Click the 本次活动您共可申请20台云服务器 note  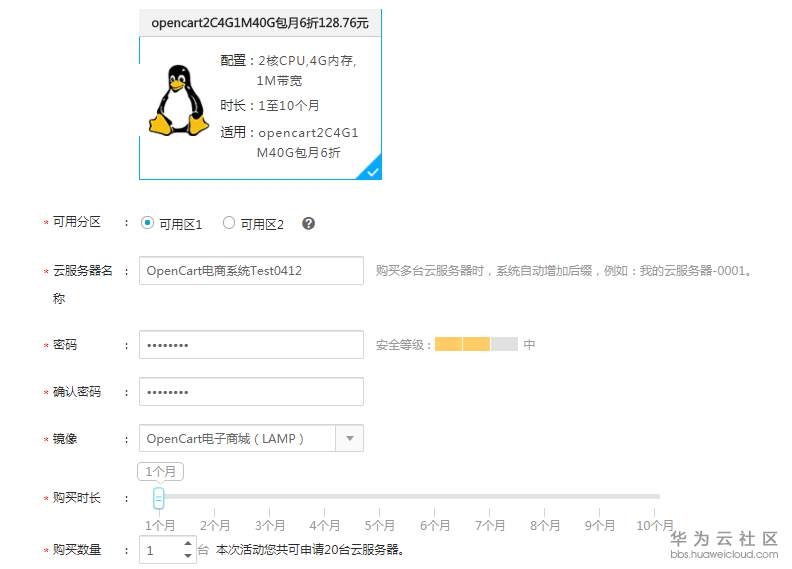(311, 549)
